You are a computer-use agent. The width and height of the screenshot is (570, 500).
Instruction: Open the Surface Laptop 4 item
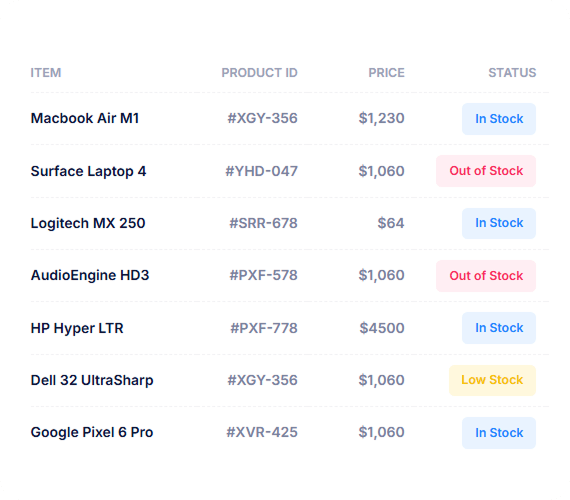pyautogui.click(x=88, y=171)
